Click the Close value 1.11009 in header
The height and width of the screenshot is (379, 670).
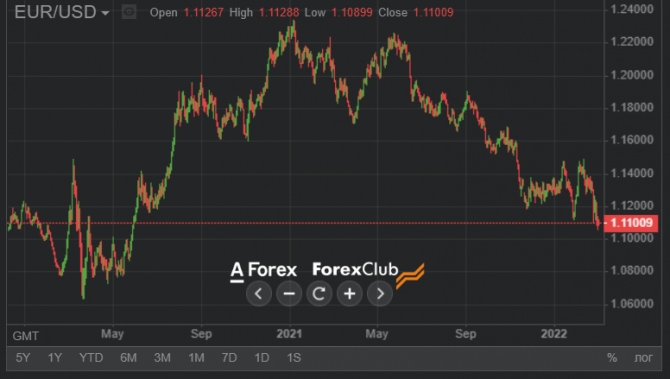[433, 12]
